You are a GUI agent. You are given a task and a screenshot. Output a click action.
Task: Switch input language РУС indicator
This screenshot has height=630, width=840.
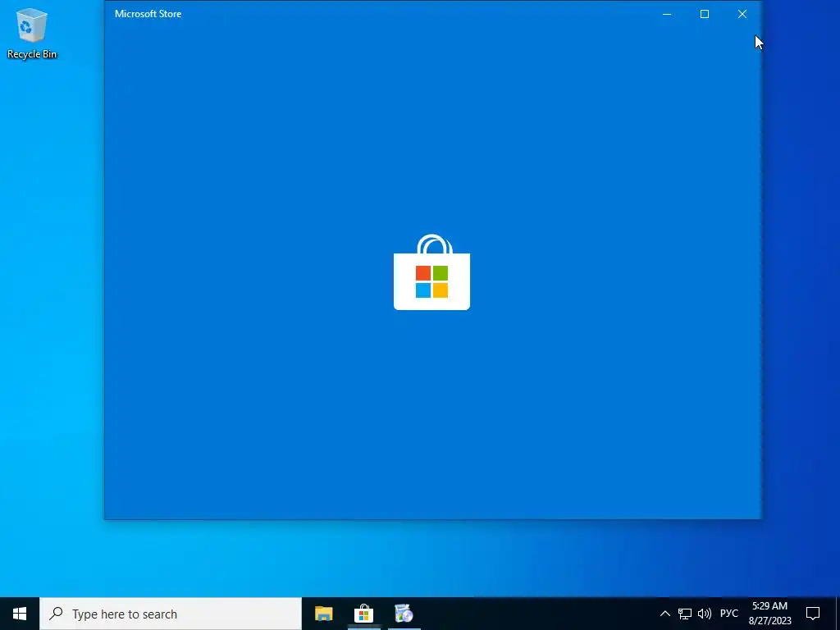click(729, 614)
